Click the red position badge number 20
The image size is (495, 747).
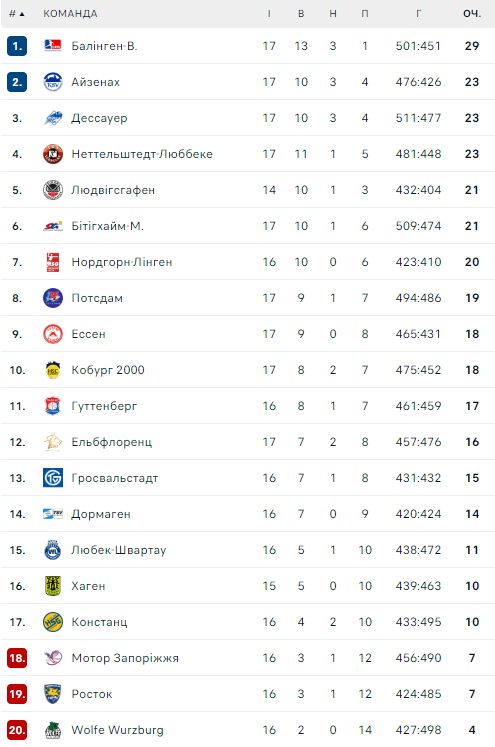tap(17, 730)
